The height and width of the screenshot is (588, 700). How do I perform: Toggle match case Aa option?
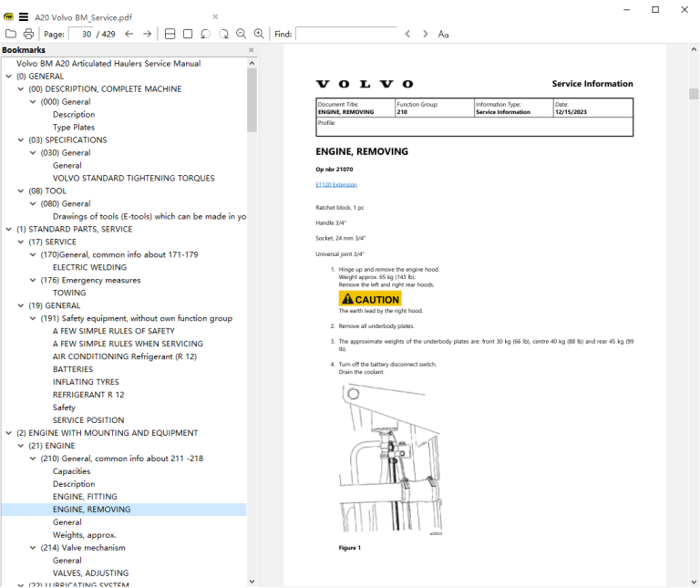click(x=443, y=34)
